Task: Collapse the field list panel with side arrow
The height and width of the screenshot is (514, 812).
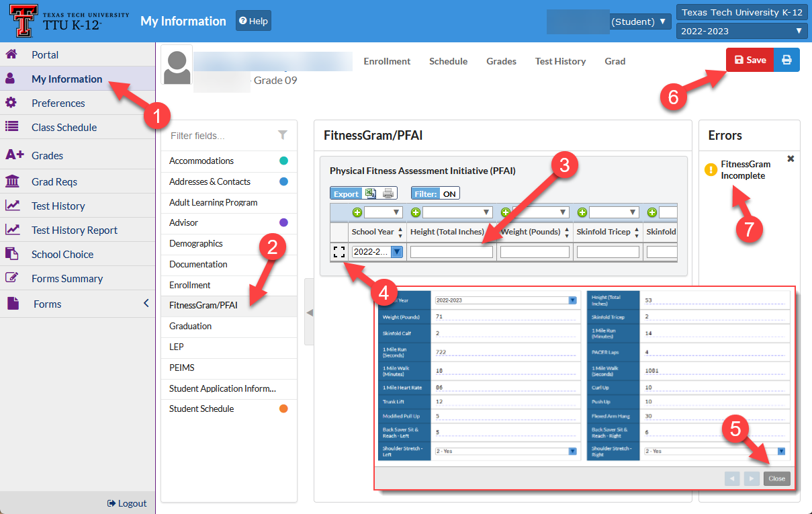Action: coord(309,312)
